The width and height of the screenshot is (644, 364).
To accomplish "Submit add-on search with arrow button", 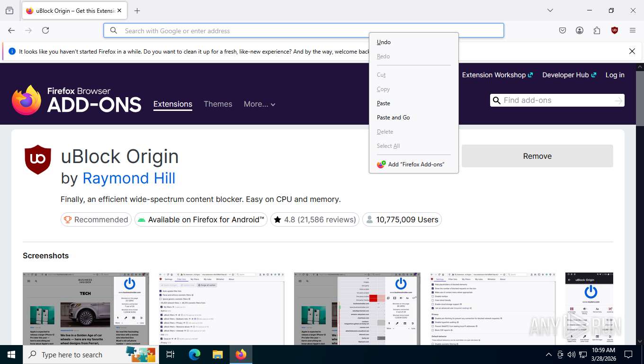I will pyautogui.click(x=618, y=100).
